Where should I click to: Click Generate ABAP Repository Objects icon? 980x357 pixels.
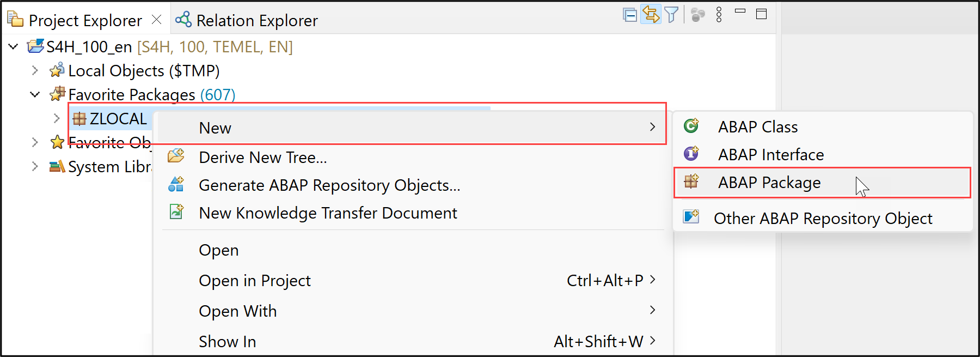pyautogui.click(x=176, y=184)
